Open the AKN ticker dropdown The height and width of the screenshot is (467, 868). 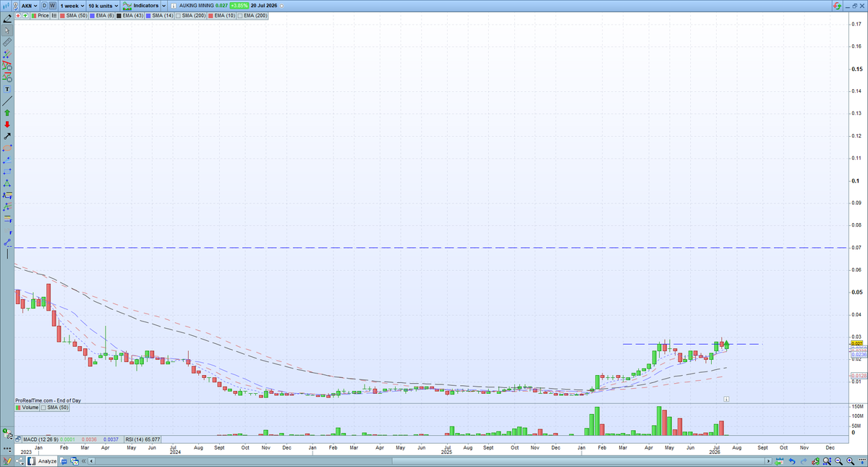pyautogui.click(x=30, y=6)
